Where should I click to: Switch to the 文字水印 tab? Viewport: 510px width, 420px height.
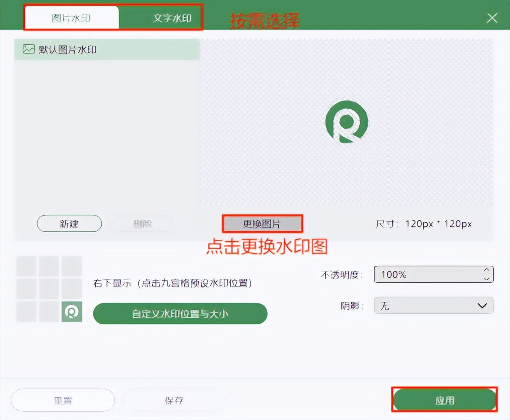pos(172,18)
